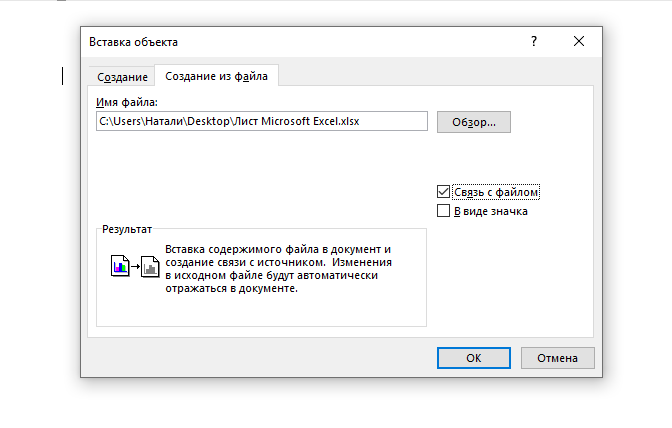
Task: Click the arrow between the Результат icons
Action: (134, 267)
